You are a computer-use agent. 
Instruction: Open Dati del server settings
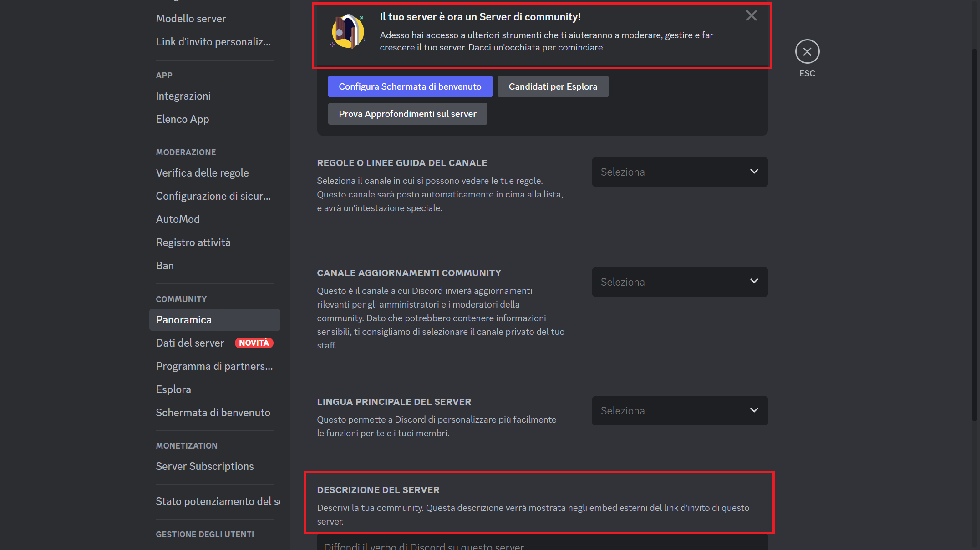189,343
